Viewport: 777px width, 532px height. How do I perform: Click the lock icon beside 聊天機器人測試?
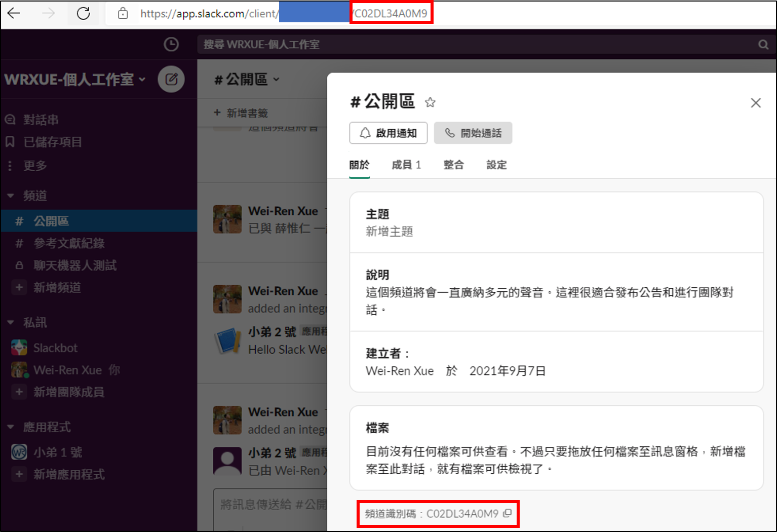[19, 265]
